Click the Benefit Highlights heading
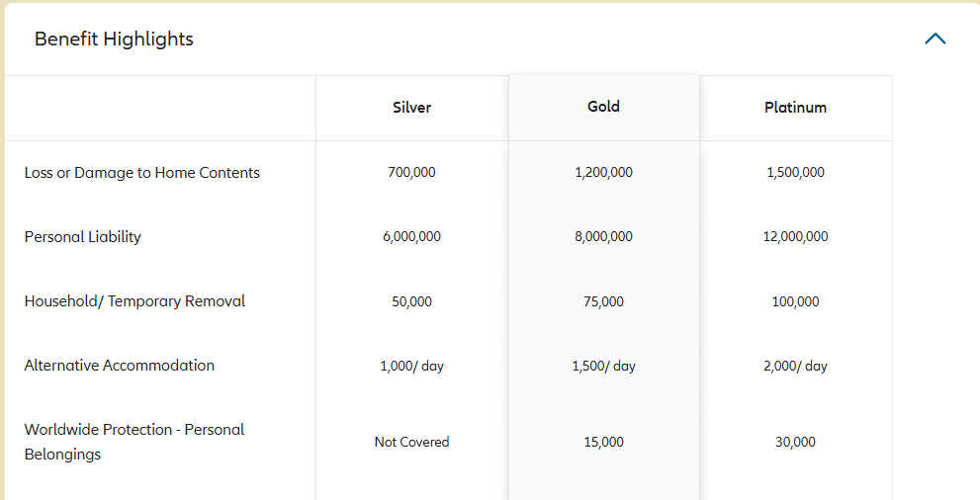The image size is (980, 500). [x=114, y=39]
